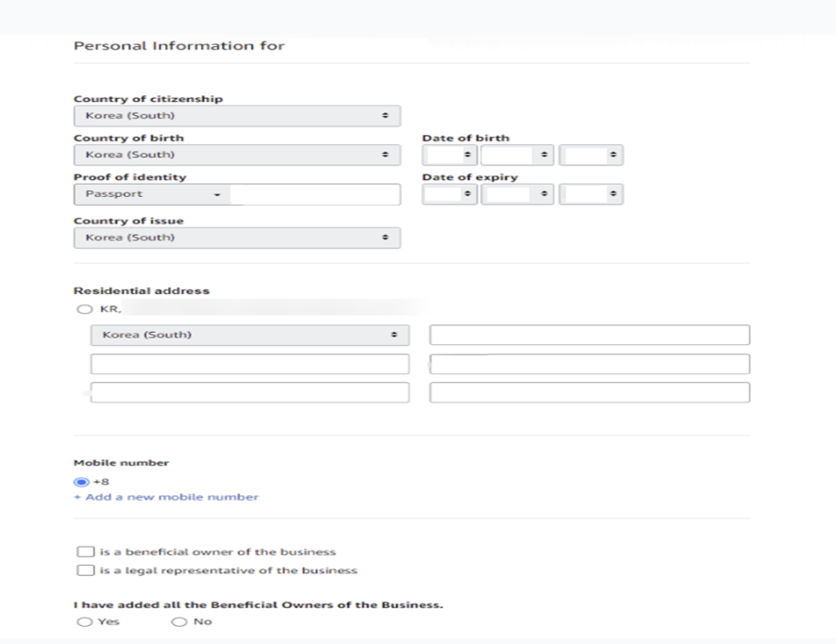Open the first Date of birth dropdown
This screenshot has width=836, height=644.
click(449, 155)
